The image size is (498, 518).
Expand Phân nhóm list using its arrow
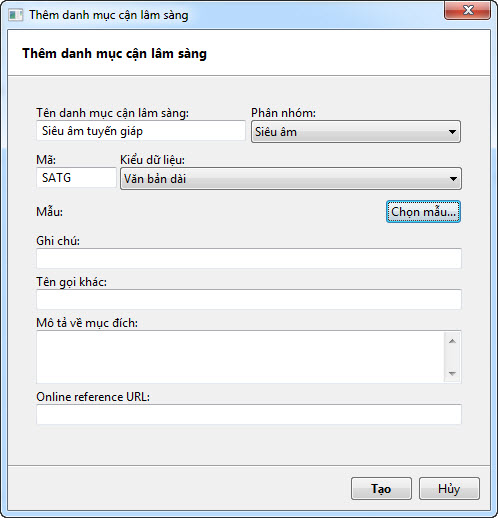tap(452, 132)
